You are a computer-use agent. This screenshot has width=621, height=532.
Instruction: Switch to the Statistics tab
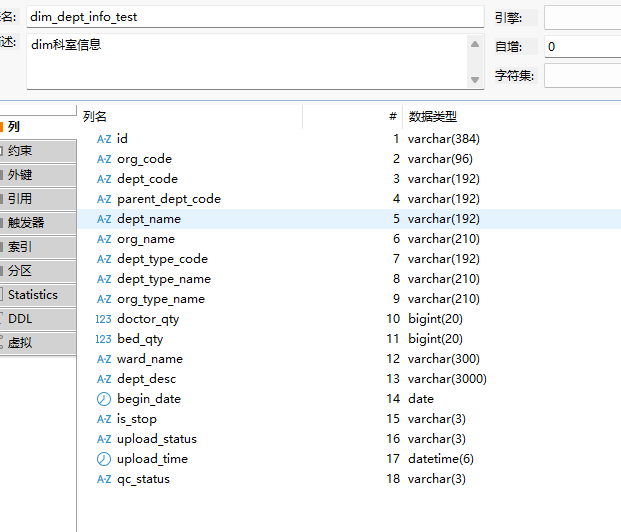click(37, 295)
